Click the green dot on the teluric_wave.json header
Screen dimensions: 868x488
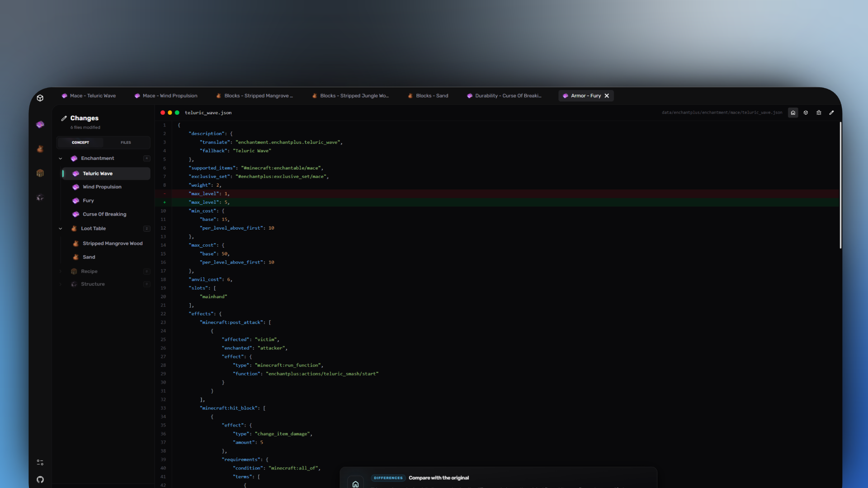pyautogui.click(x=177, y=113)
